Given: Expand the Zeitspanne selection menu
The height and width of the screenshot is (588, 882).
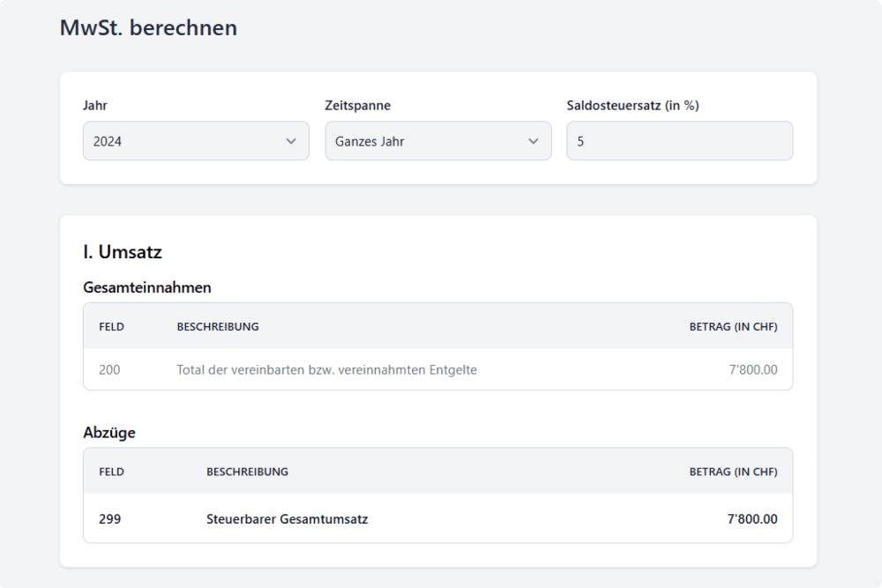Looking at the screenshot, I should click(437, 140).
